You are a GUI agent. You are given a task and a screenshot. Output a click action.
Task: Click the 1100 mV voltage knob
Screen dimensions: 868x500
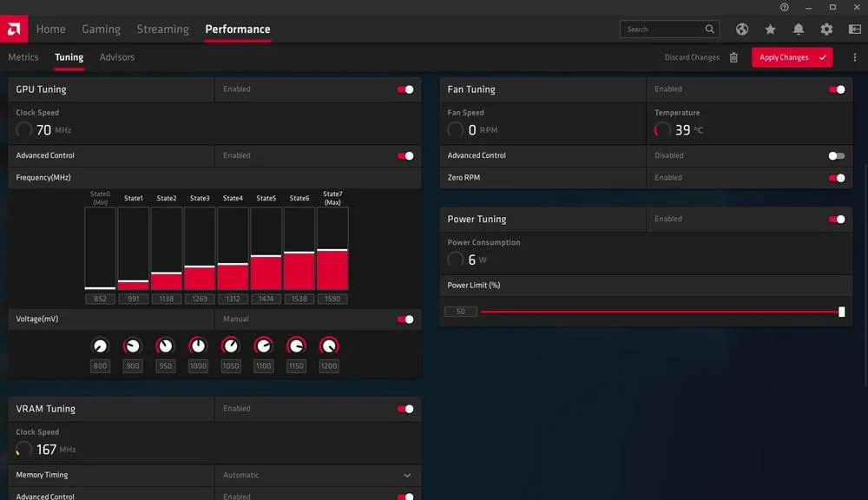pos(264,346)
